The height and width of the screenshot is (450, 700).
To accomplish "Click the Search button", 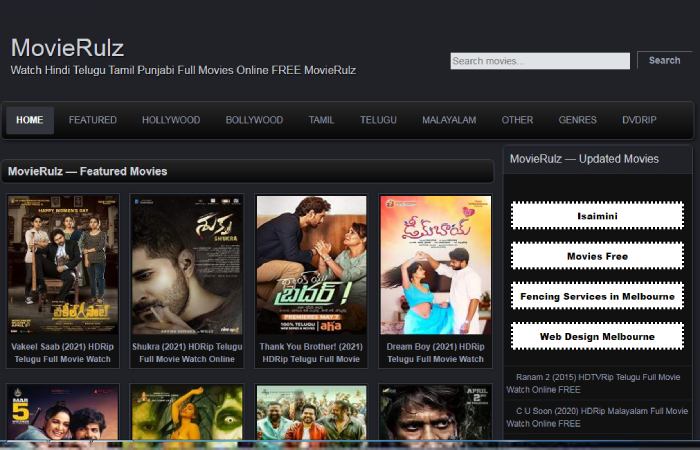I will click(x=664, y=60).
